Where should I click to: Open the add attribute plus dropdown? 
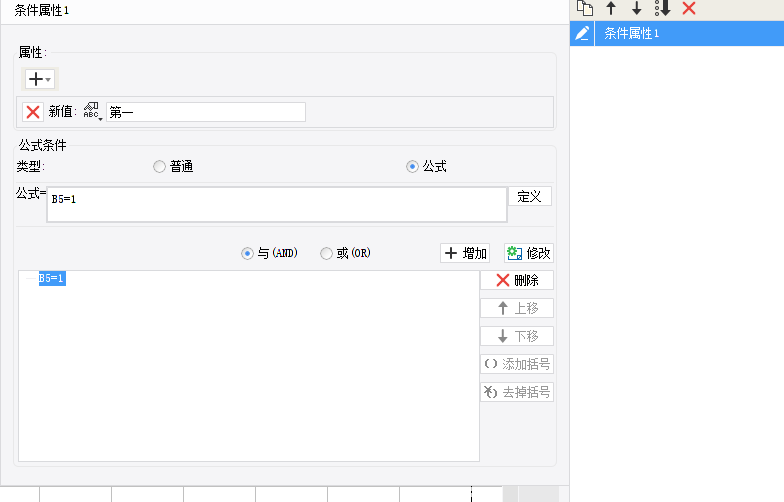click(x=40, y=79)
